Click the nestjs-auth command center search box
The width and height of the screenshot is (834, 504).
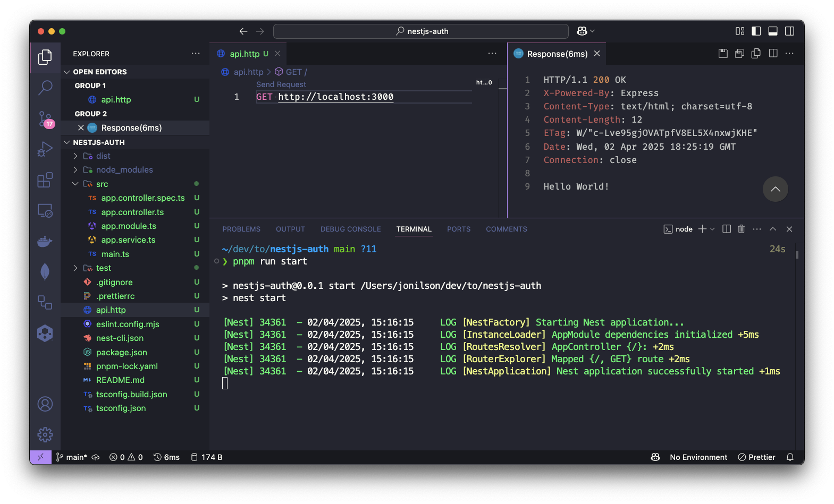click(421, 31)
